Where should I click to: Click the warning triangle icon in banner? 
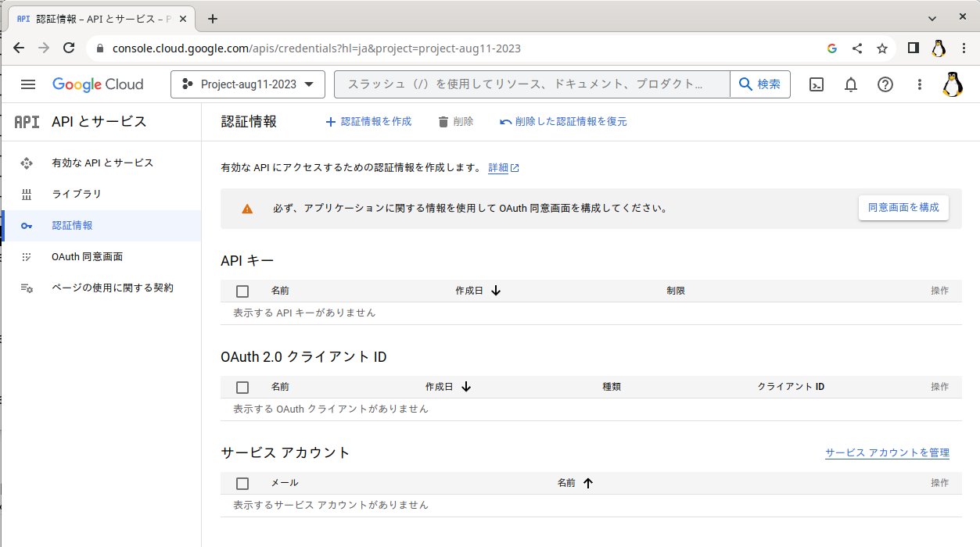(x=247, y=209)
